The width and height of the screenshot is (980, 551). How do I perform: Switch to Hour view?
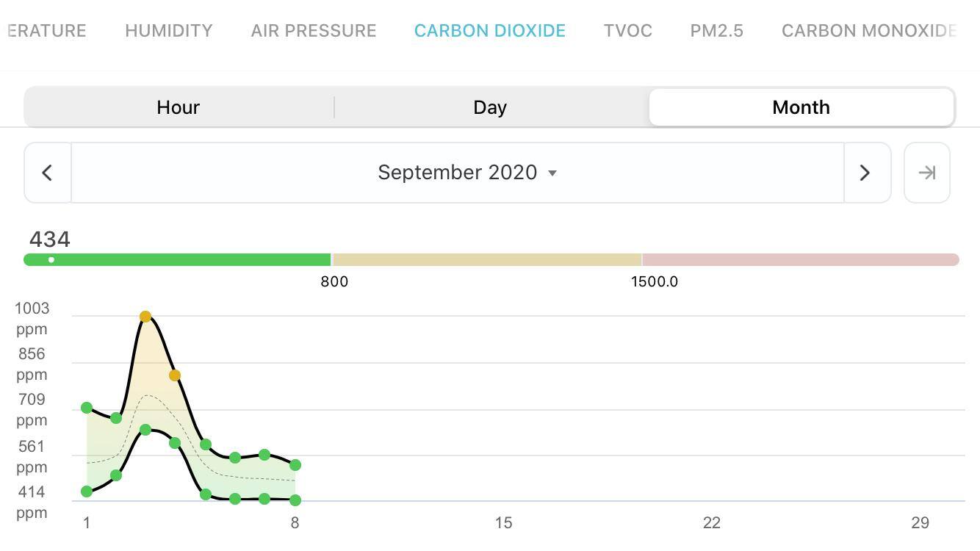click(178, 107)
